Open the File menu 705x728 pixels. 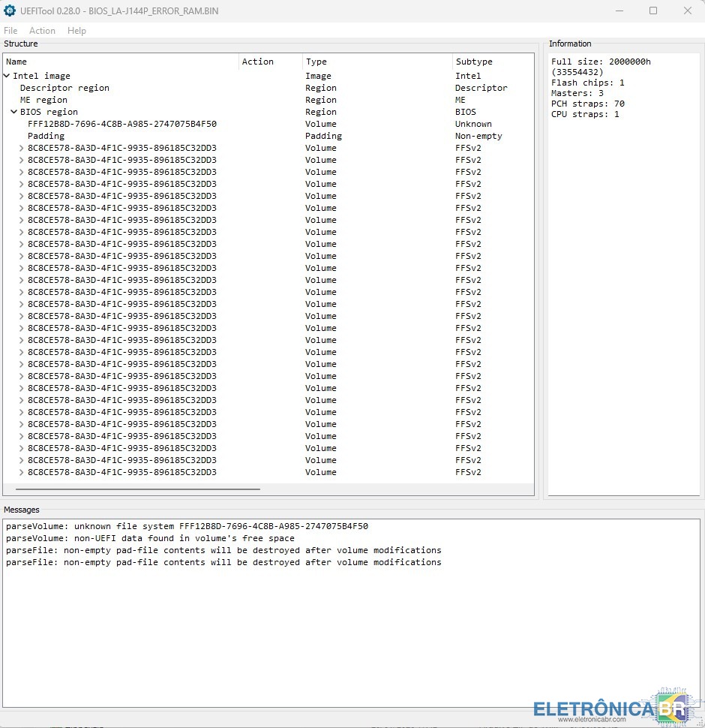(10, 31)
